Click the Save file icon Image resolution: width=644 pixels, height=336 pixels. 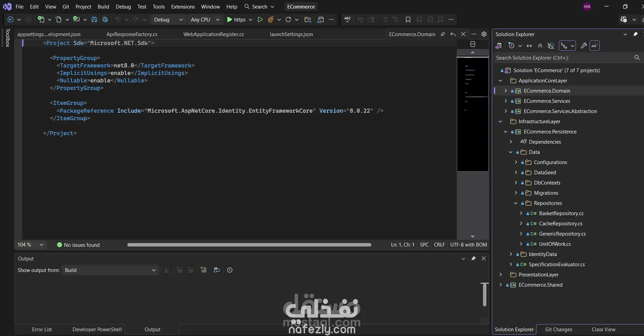coord(94,19)
